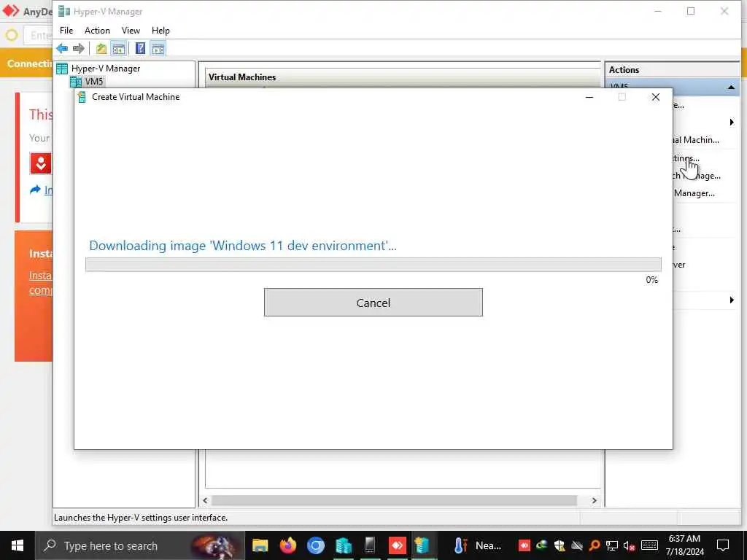Click the muted volume tray icon
Image resolution: width=747 pixels, height=560 pixels.
pyautogui.click(x=630, y=545)
